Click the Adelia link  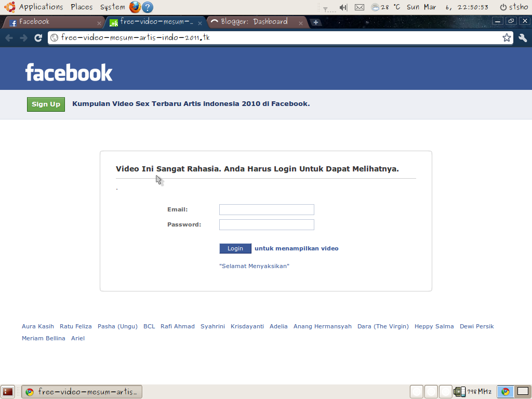pos(278,326)
